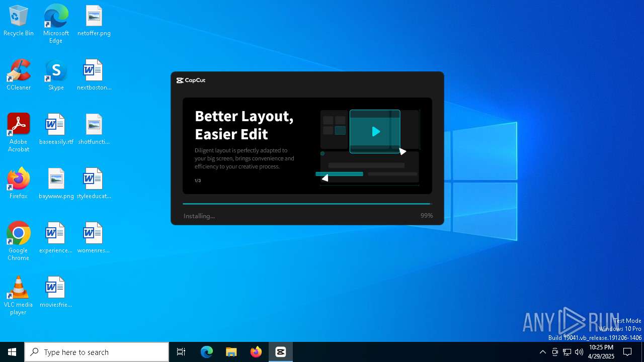Select baywww.png image file
This screenshot has height=362, width=644.
56,184
